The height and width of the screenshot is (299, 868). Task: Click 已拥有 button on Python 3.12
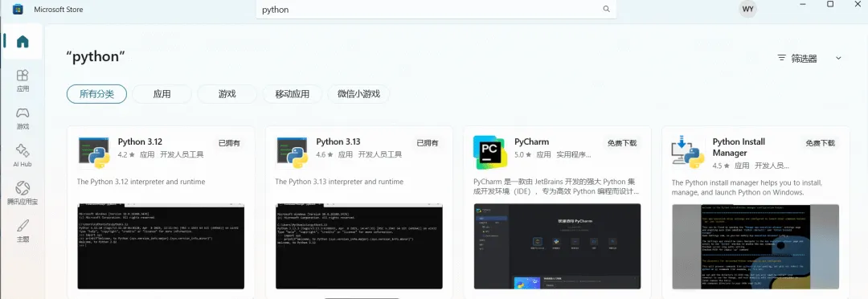(229, 143)
